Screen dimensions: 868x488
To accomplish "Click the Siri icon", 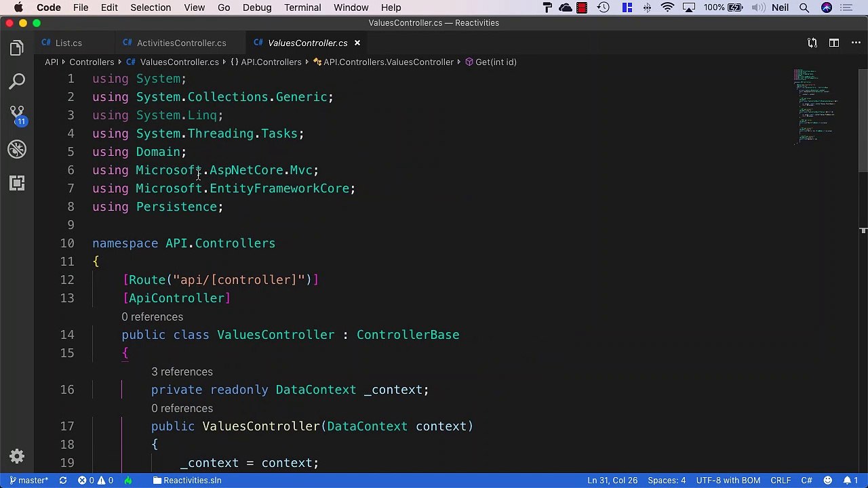I will (x=827, y=7).
